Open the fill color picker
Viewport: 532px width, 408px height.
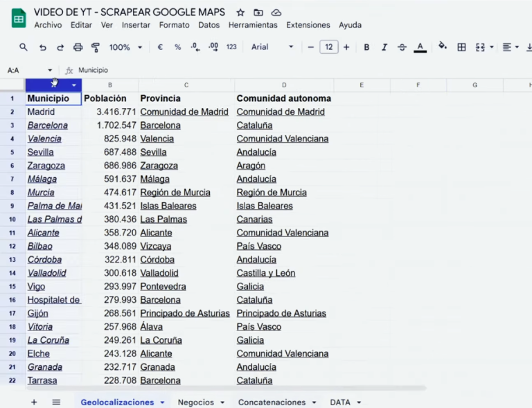point(443,47)
